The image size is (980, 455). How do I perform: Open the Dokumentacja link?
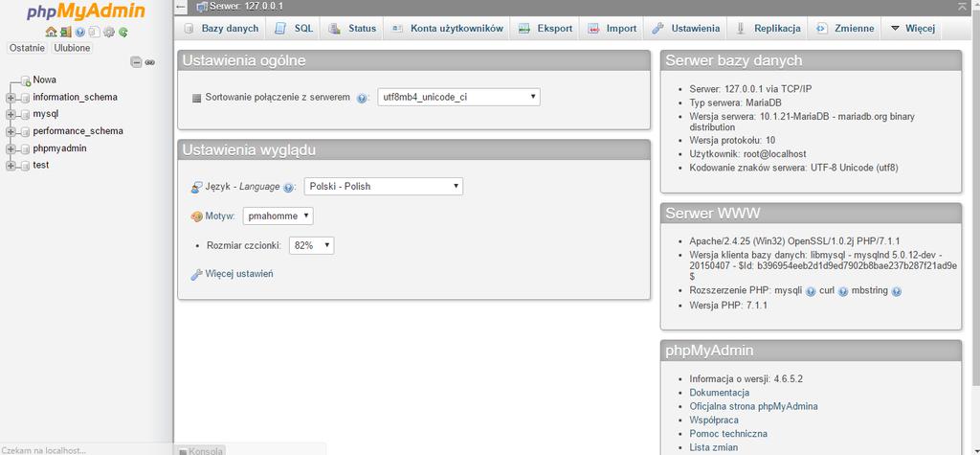pyautogui.click(x=720, y=393)
